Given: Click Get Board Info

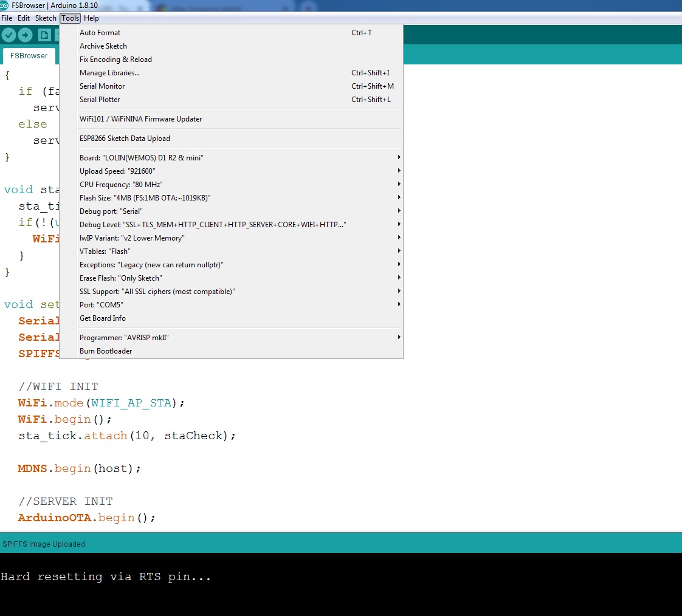Looking at the screenshot, I should coord(103,318).
